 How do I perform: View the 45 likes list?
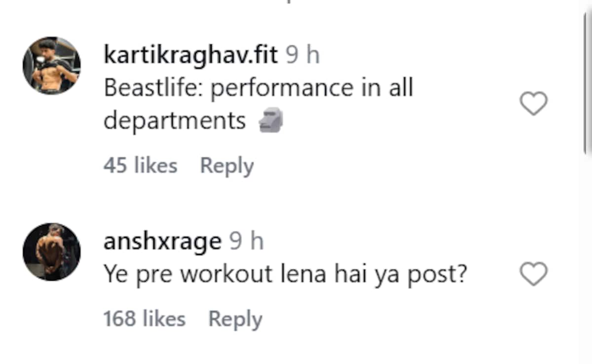pyautogui.click(x=140, y=166)
